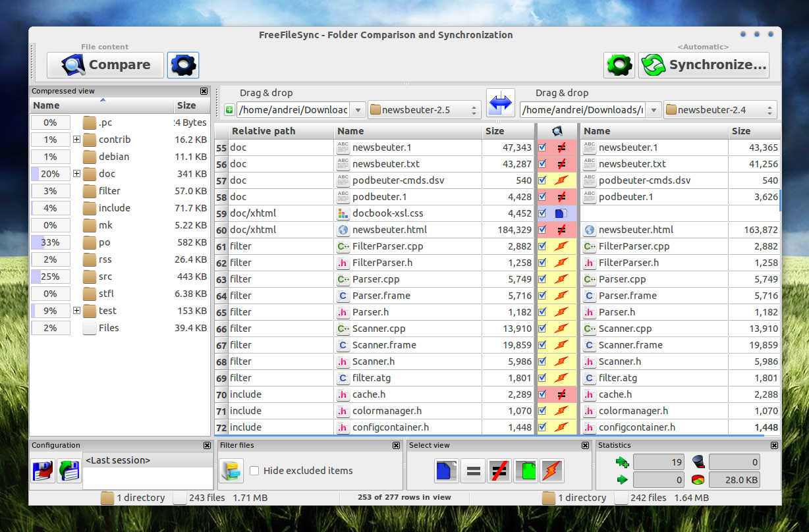Viewport: 809px width, 532px height.
Task: Click the 243 files status entry
Action: tap(207, 498)
